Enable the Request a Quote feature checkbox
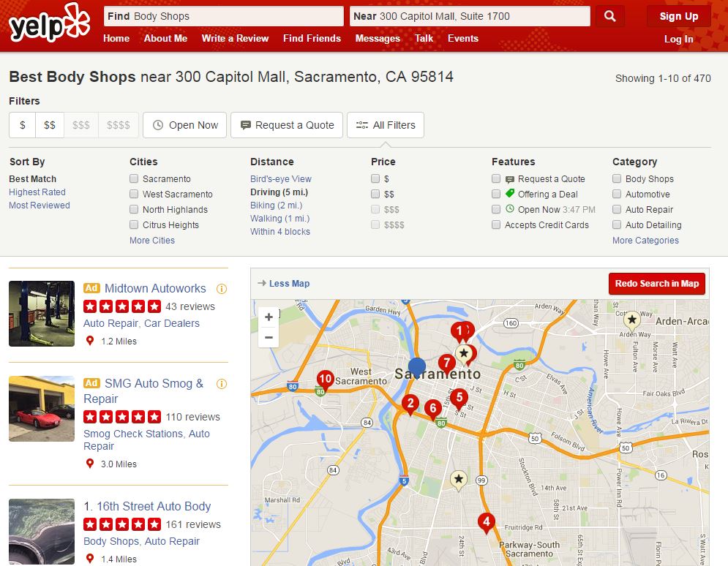Screen dimensions: 728x566 [x=496, y=178]
